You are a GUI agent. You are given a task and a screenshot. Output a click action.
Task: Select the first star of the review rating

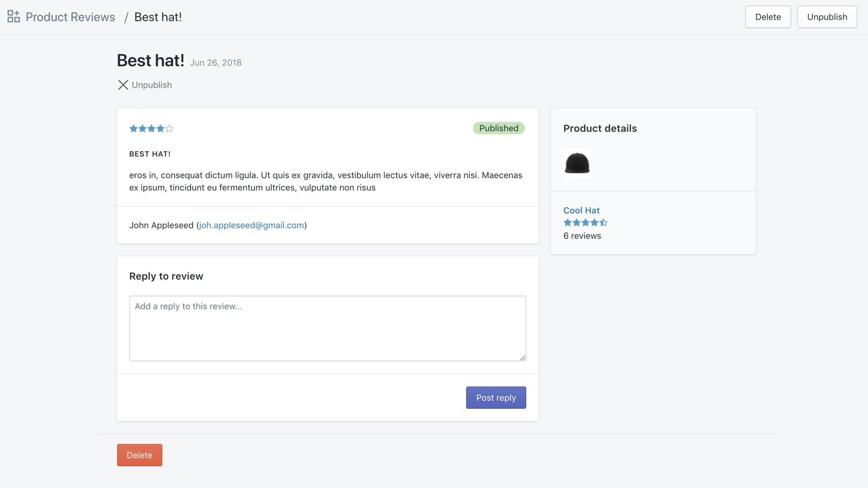tap(133, 129)
